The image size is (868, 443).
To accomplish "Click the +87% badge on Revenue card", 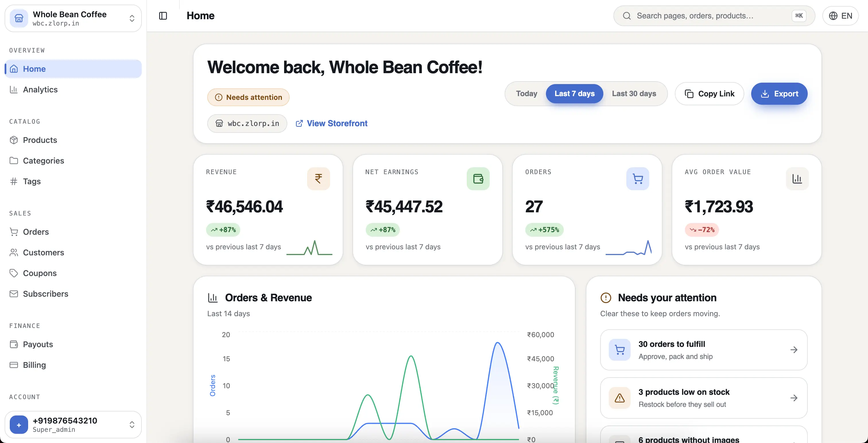I will [x=223, y=230].
